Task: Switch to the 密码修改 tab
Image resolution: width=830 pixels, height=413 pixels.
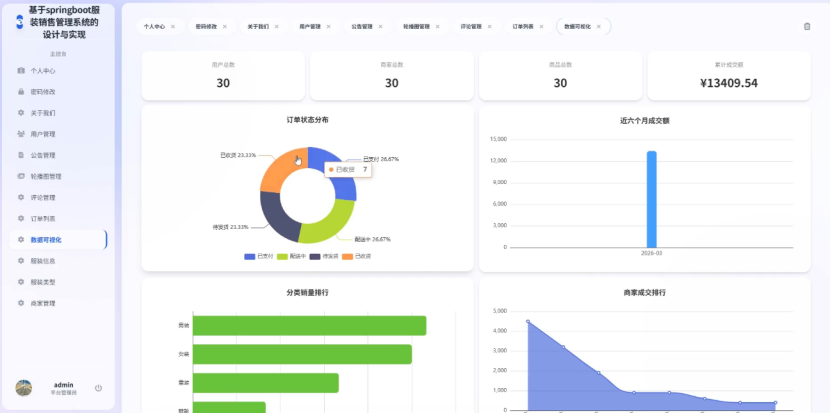Action: (x=206, y=26)
